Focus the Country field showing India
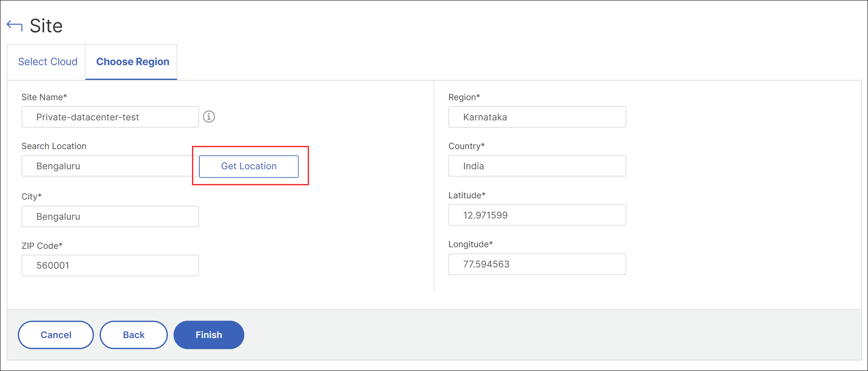The width and height of the screenshot is (868, 371). (537, 166)
